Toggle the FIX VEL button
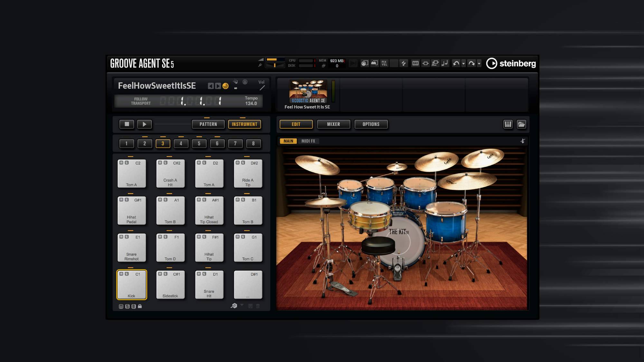The height and width of the screenshot is (362, 644). [x=384, y=63]
